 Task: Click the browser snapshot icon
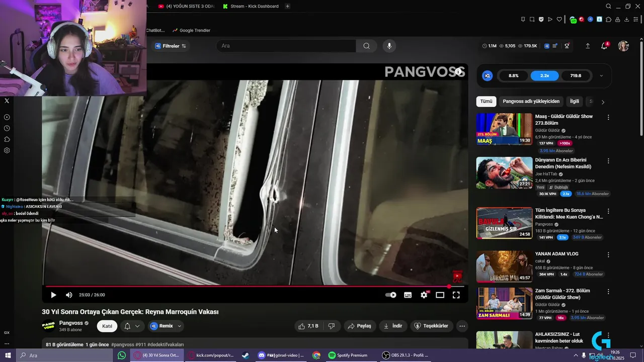click(x=532, y=20)
